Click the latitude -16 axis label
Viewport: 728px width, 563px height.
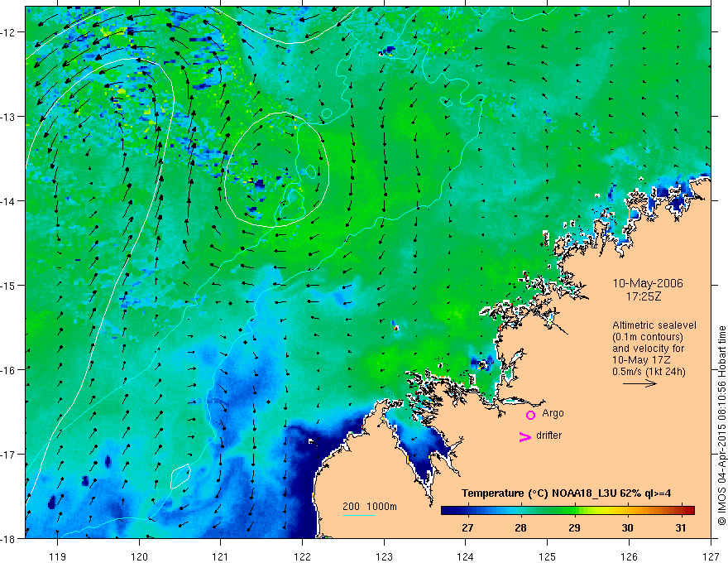[x=8, y=370]
